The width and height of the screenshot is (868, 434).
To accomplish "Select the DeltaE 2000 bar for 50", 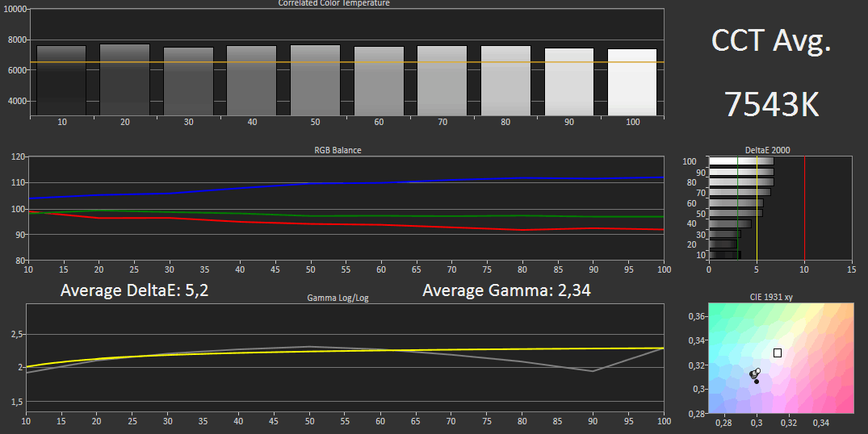I will click(x=736, y=213).
